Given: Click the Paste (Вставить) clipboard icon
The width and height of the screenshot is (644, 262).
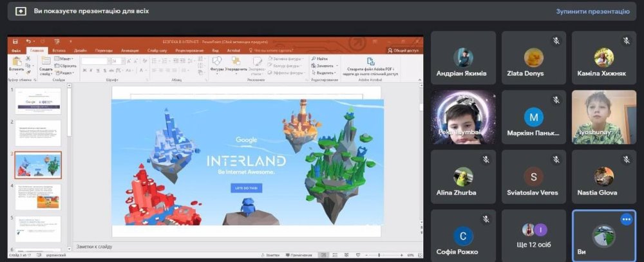Looking at the screenshot, I should click(17, 62).
